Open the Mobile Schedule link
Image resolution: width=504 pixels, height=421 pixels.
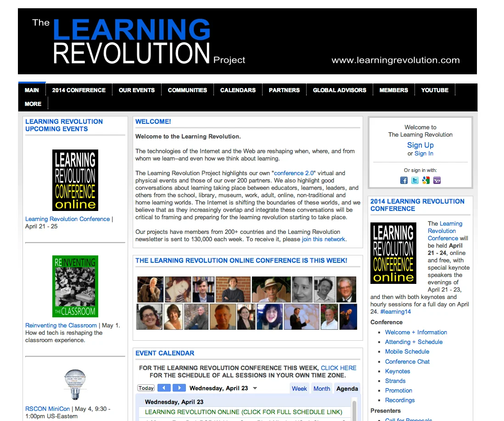click(407, 352)
